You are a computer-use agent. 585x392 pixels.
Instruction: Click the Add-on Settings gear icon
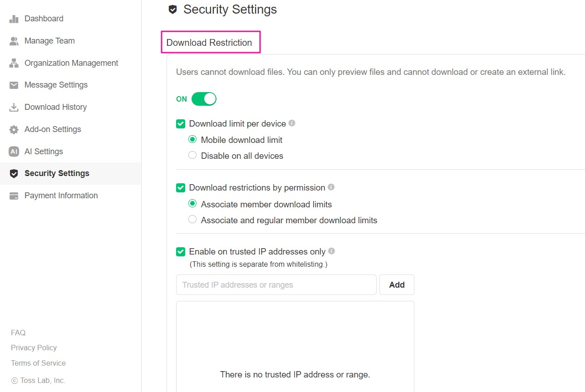14,129
